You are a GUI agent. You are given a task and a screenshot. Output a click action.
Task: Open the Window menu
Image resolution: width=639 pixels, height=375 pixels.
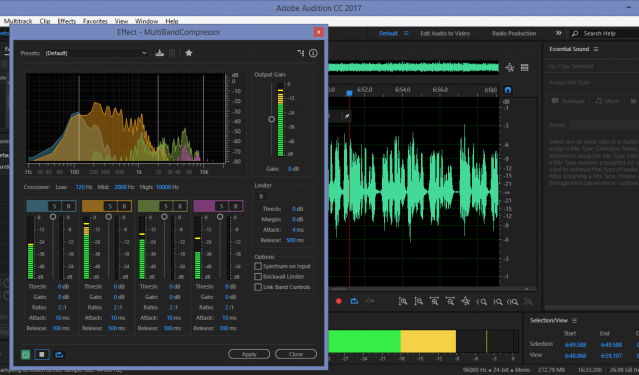pos(146,21)
